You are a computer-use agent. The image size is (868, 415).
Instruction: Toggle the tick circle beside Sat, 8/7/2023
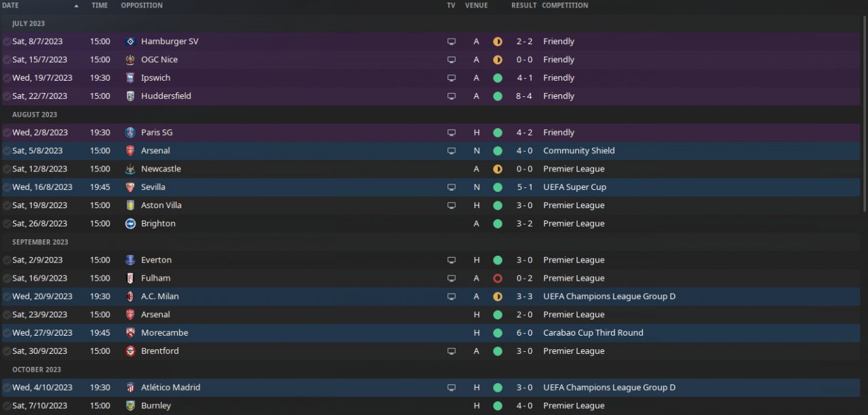tap(7, 41)
